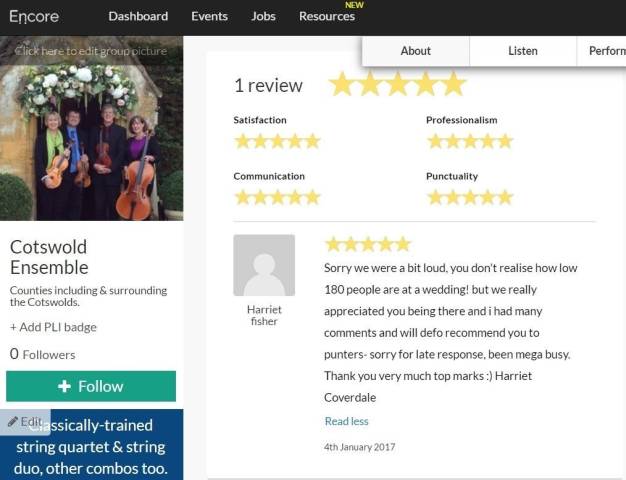Viewport: 626px width, 480px height.
Task: Follow the Cotswold Ensemble
Action: pos(91,386)
